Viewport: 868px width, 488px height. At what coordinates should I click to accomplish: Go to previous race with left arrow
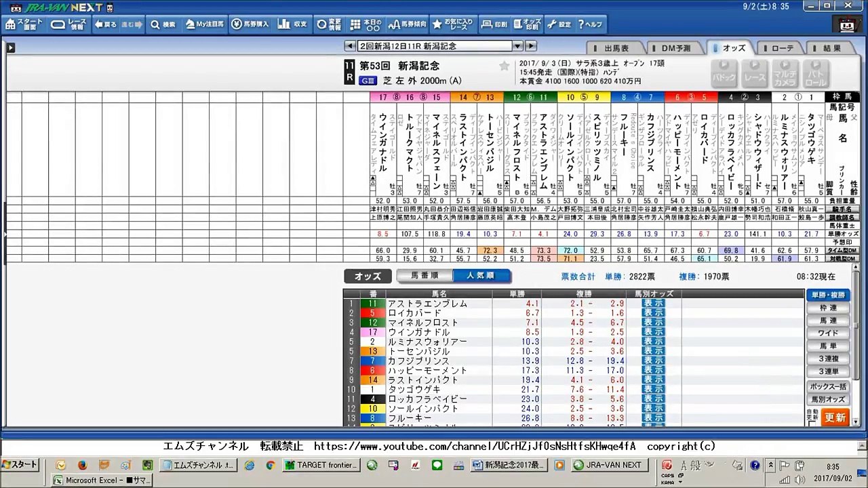[350, 46]
